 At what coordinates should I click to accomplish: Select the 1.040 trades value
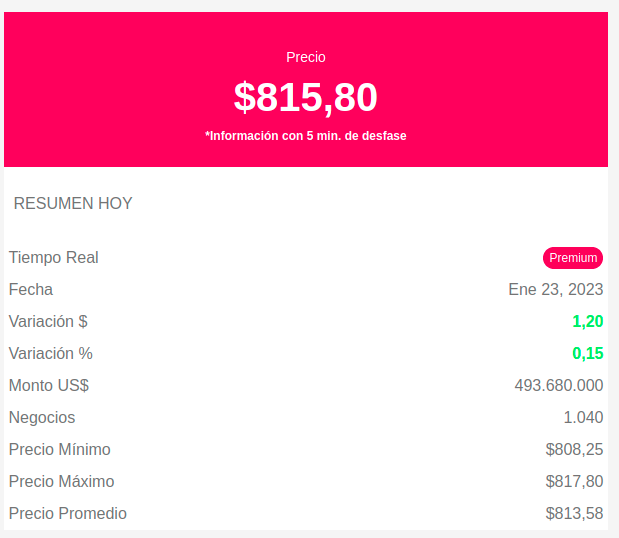pos(583,418)
